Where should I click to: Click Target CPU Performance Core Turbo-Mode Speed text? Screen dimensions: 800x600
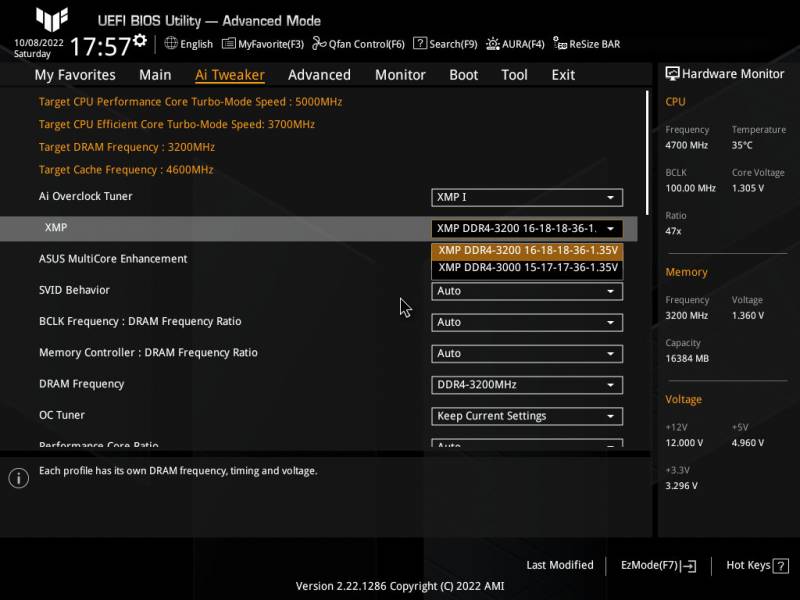190,102
